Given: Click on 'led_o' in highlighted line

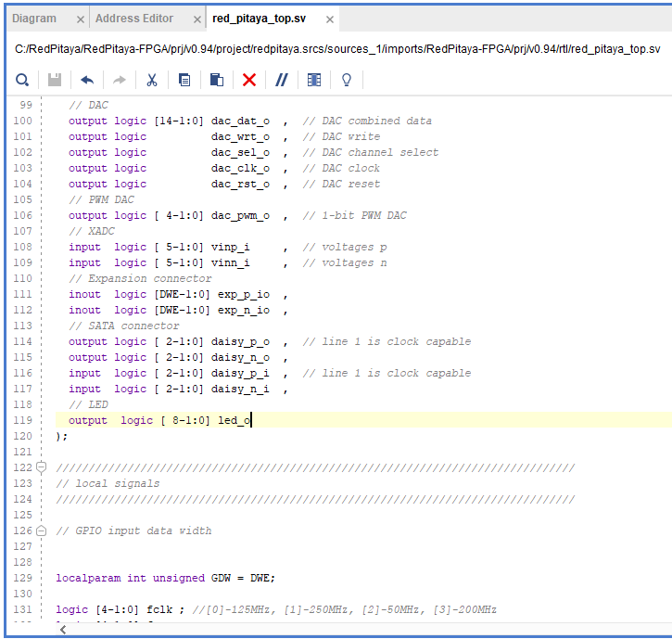Looking at the screenshot, I should pyautogui.click(x=234, y=420).
